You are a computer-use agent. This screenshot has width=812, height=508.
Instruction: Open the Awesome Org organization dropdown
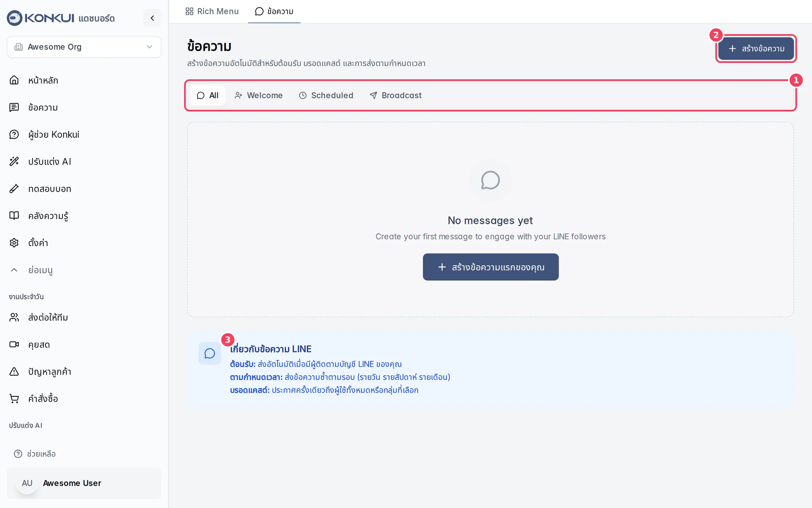84,47
